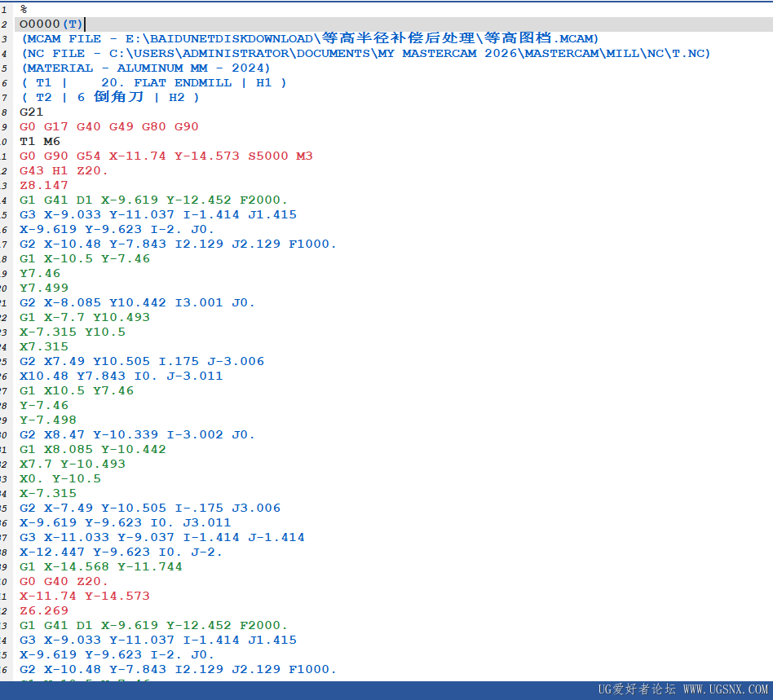
Task: Click the G2 X8.47 Y-10.339 line
Action: (x=137, y=434)
